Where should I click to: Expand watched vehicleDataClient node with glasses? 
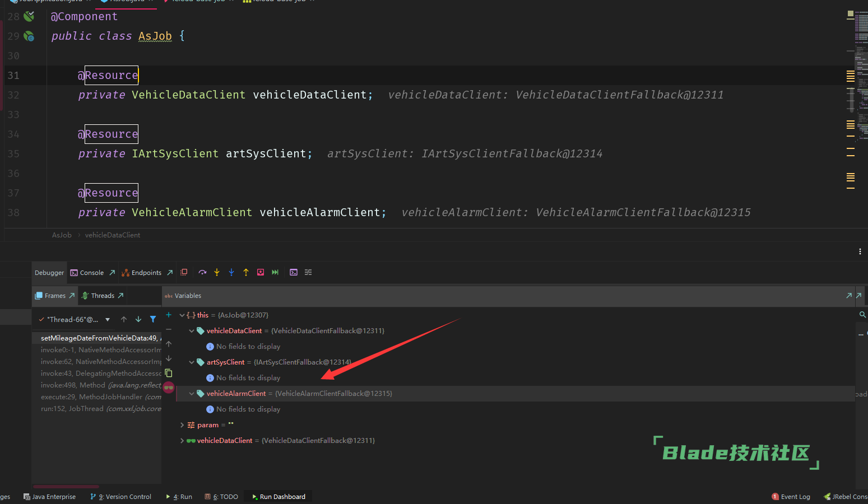(182, 441)
